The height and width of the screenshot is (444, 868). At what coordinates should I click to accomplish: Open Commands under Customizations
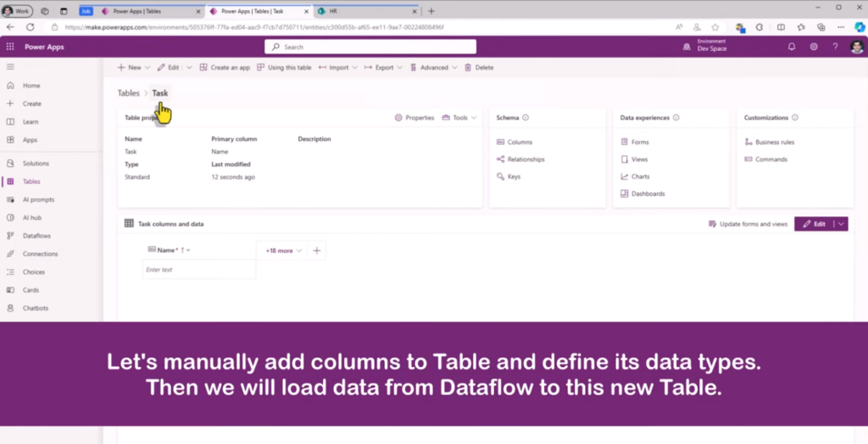(x=765, y=159)
